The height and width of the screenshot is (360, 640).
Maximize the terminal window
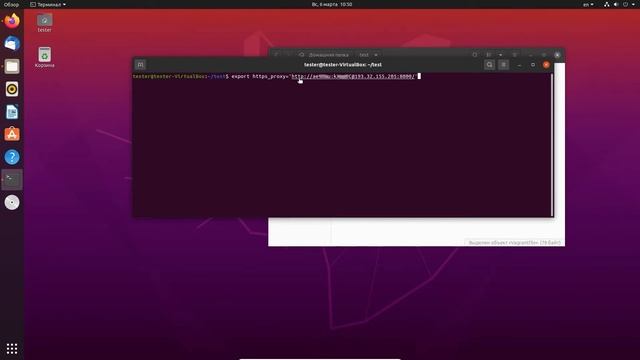[x=533, y=65]
